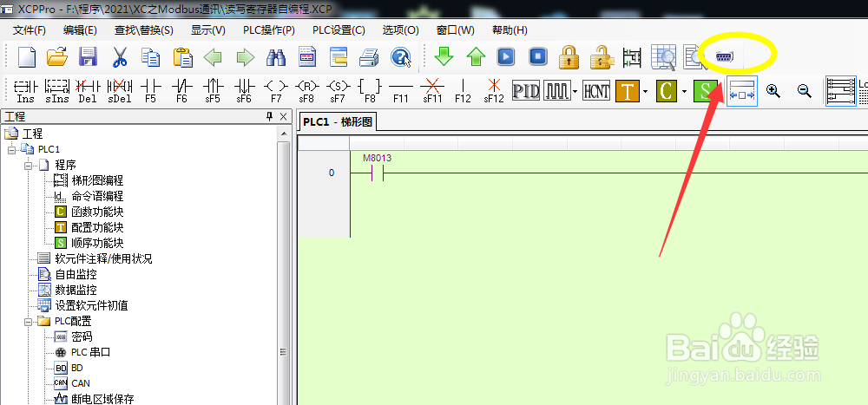
Task: Paste from clipboard icon
Action: click(182, 57)
